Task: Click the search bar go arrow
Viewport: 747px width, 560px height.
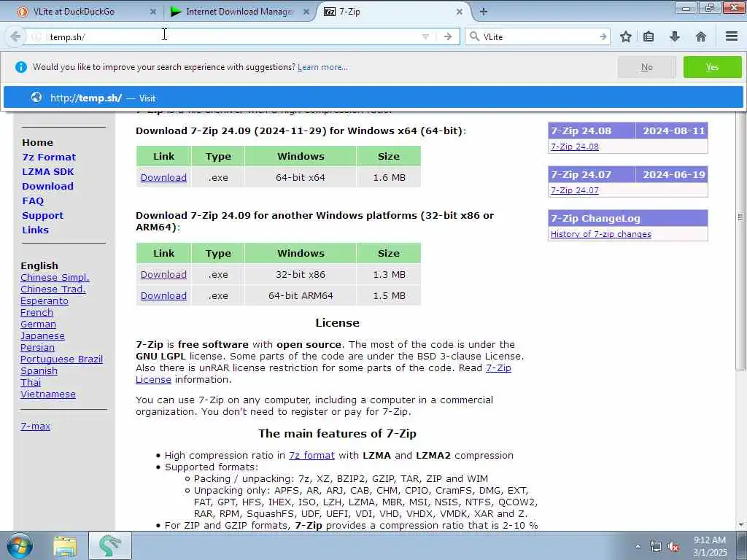Action: (x=603, y=36)
